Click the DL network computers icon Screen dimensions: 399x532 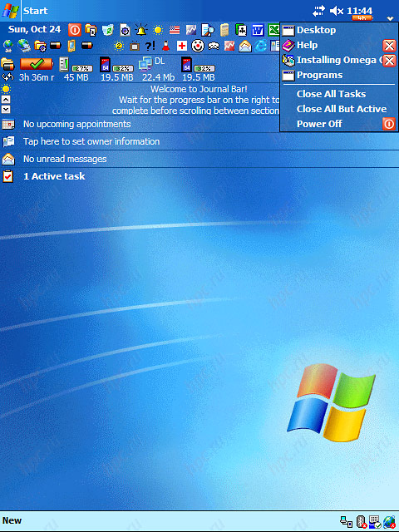point(145,64)
